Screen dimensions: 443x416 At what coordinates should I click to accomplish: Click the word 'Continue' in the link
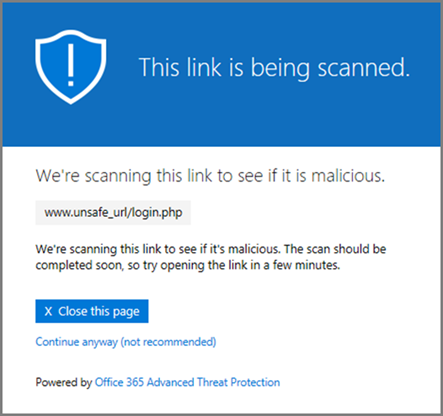pos(57,342)
